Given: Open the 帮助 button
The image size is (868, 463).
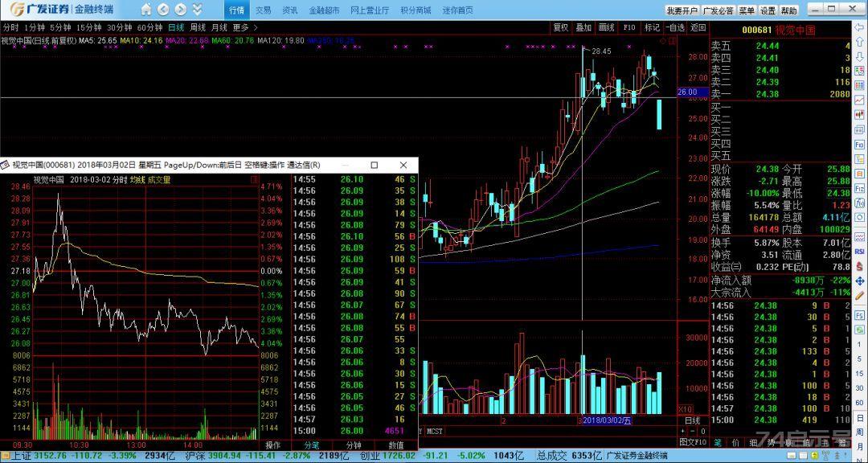Looking at the screenshot, I should [x=789, y=10].
